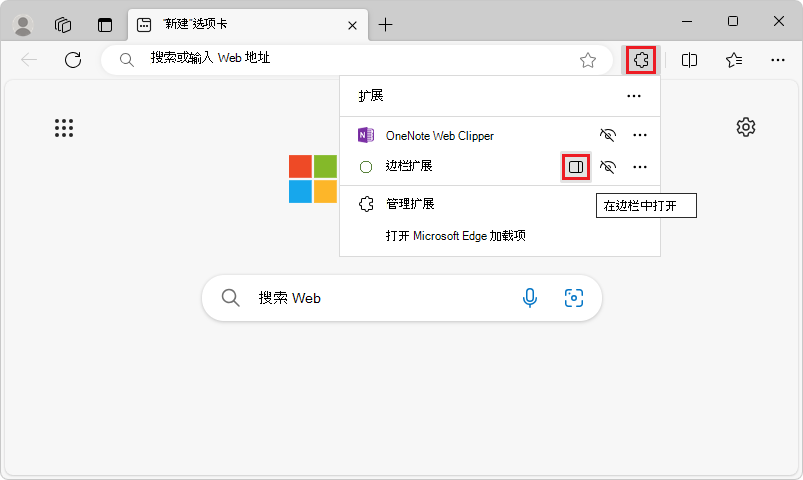Click the 边栏扩展 green circle icon
Viewport: 803px width, 480px height.
tap(366, 167)
